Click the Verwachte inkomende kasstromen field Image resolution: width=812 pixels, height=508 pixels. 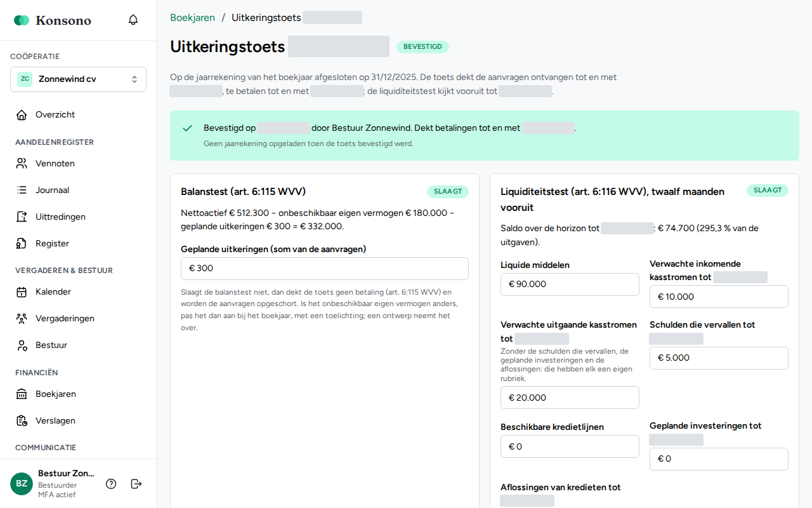coord(719,297)
